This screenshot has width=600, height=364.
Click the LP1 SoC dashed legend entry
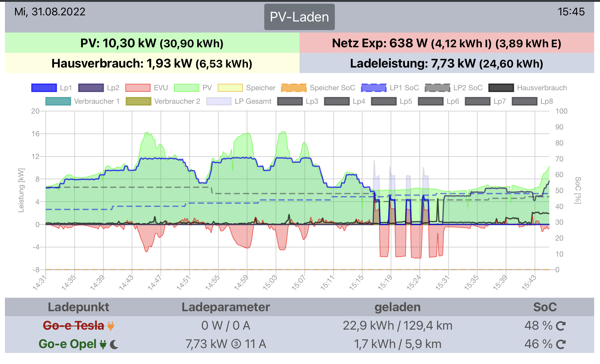(x=374, y=88)
